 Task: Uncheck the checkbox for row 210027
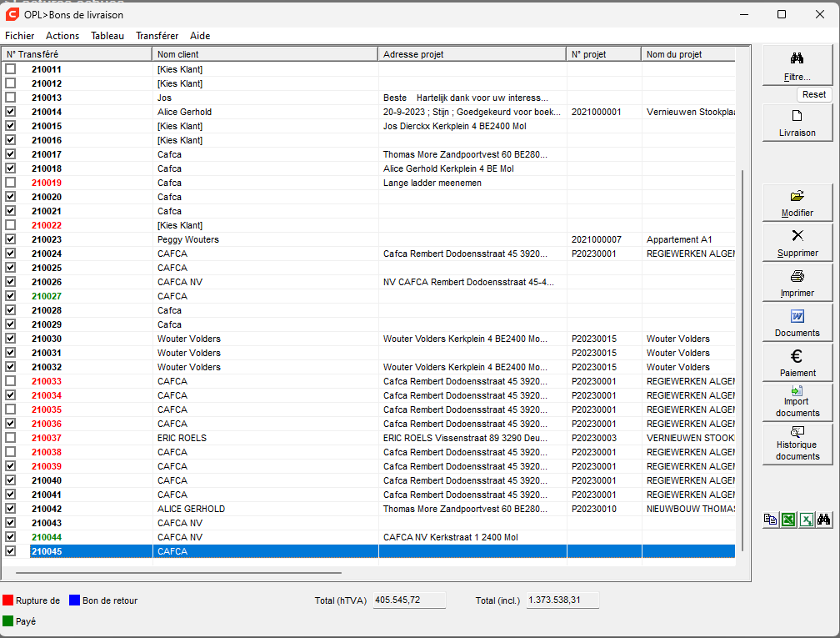tap(11, 296)
